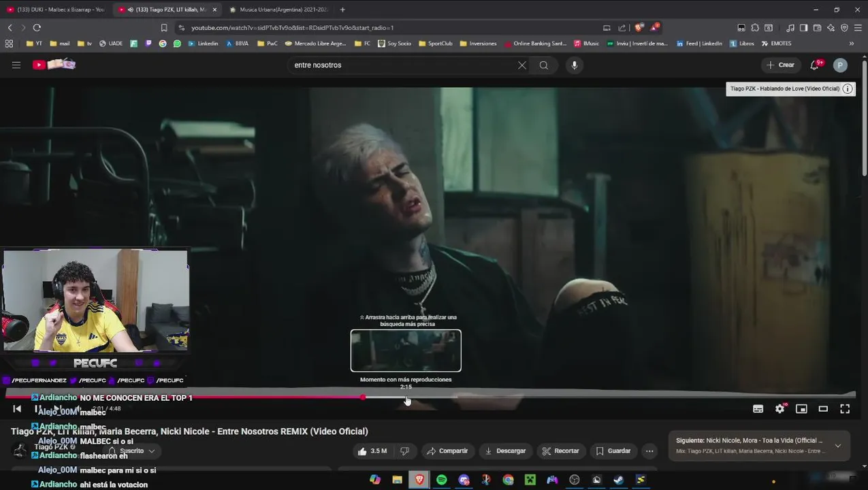
Task: Show more bookmarks chevron
Action: point(851,44)
